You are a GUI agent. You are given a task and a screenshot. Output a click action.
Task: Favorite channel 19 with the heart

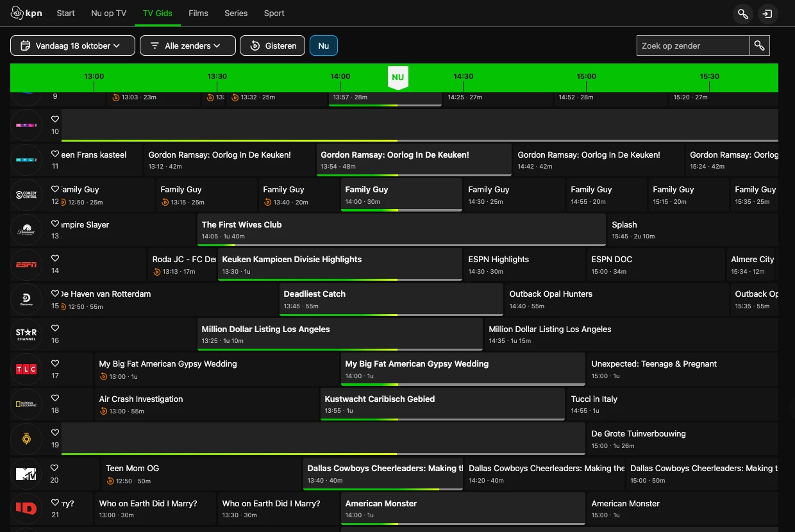(x=55, y=433)
